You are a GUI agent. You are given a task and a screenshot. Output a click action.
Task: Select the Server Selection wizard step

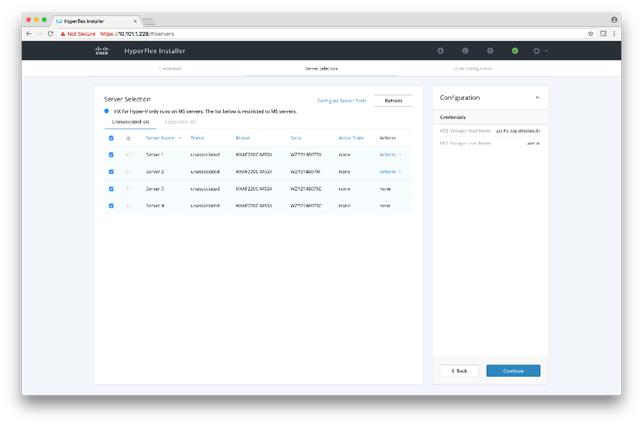point(322,68)
